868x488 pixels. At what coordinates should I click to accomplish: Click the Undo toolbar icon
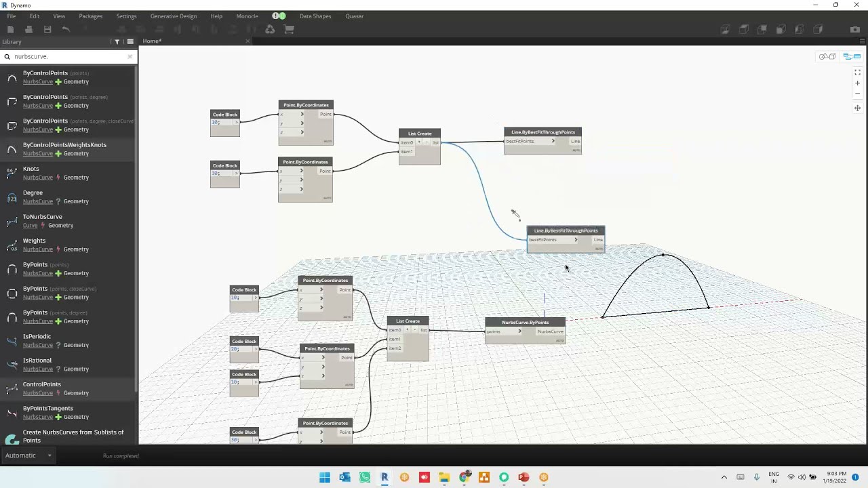click(66, 29)
